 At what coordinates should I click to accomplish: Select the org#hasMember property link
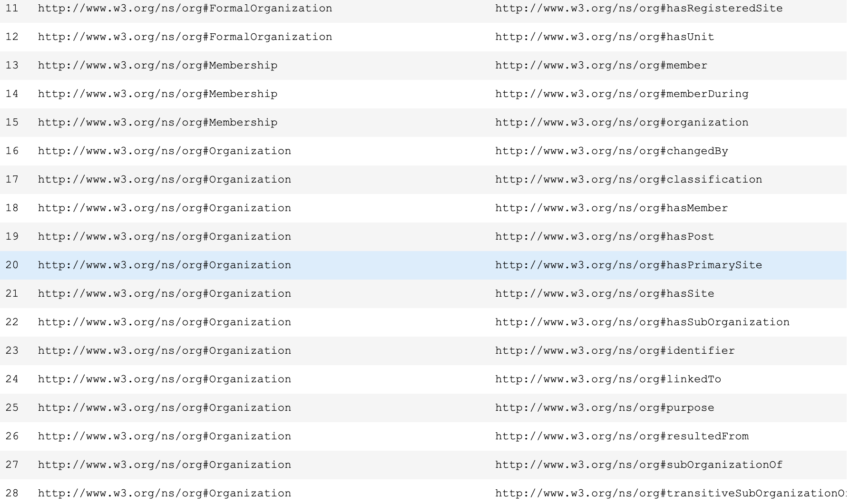(x=611, y=208)
